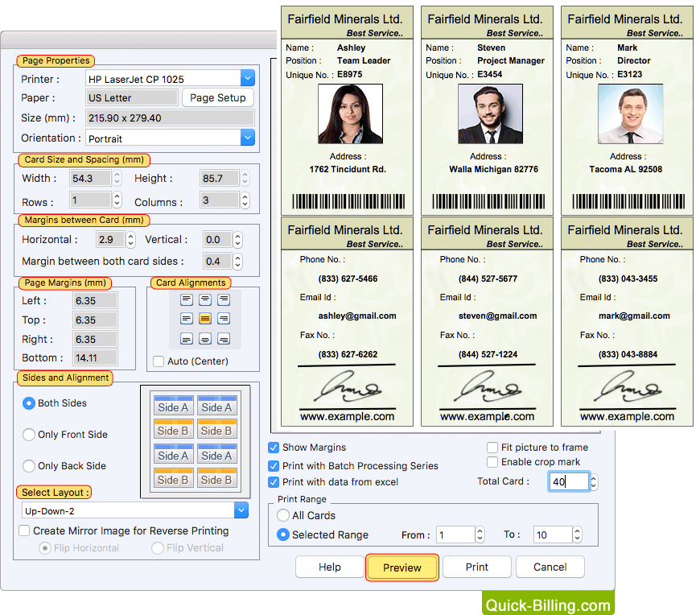
Task: Enable crop mark checkbox
Action: (x=492, y=462)
